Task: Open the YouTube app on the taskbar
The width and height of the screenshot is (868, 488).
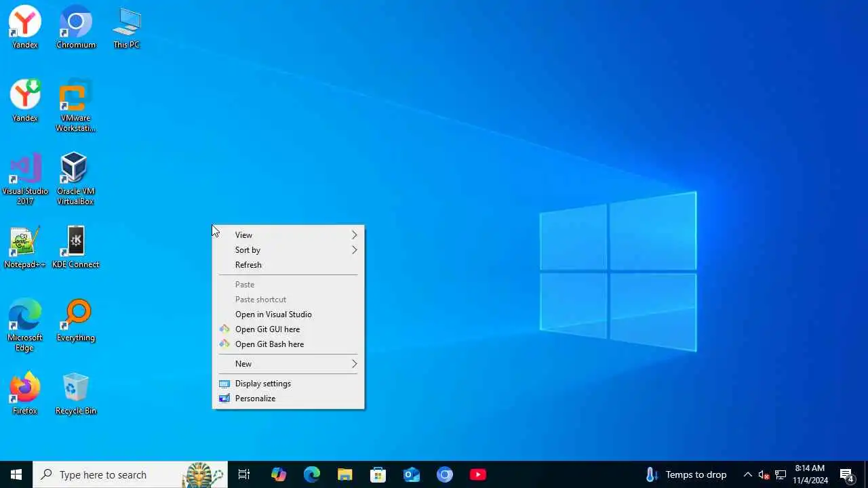Action: click(478, 474)
